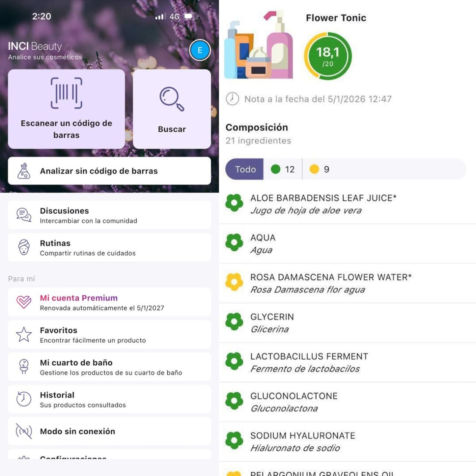Tap the Rutinas face icon
Screen dimensions: 476x476
click(24, 247)
